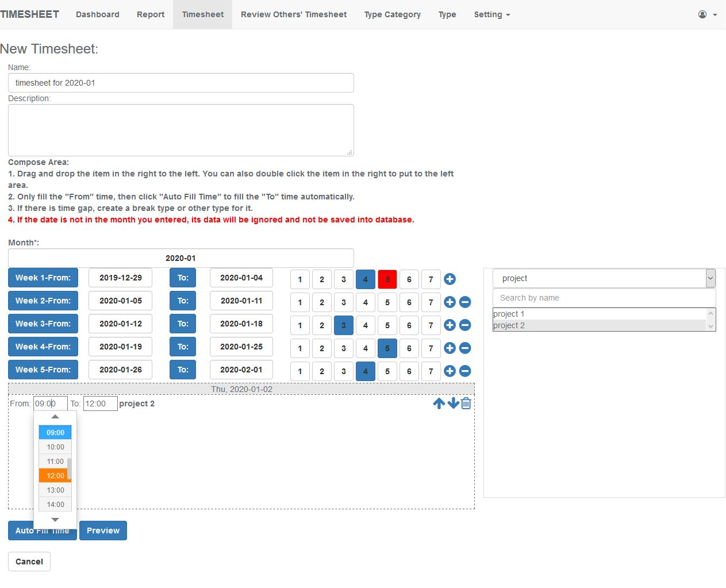Click the Month field 2020-01
Viewport: 726px width, 588px height.
click(181, 258)
